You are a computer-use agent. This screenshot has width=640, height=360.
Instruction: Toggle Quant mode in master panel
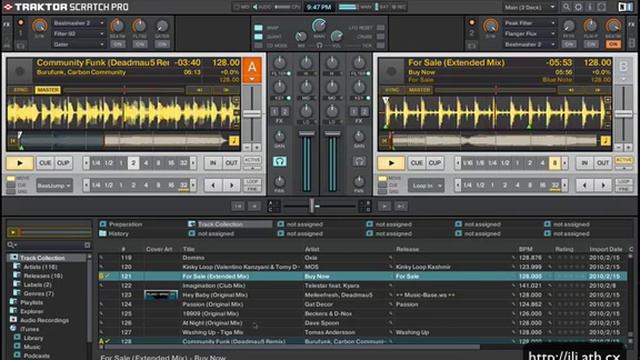[258, 37]
